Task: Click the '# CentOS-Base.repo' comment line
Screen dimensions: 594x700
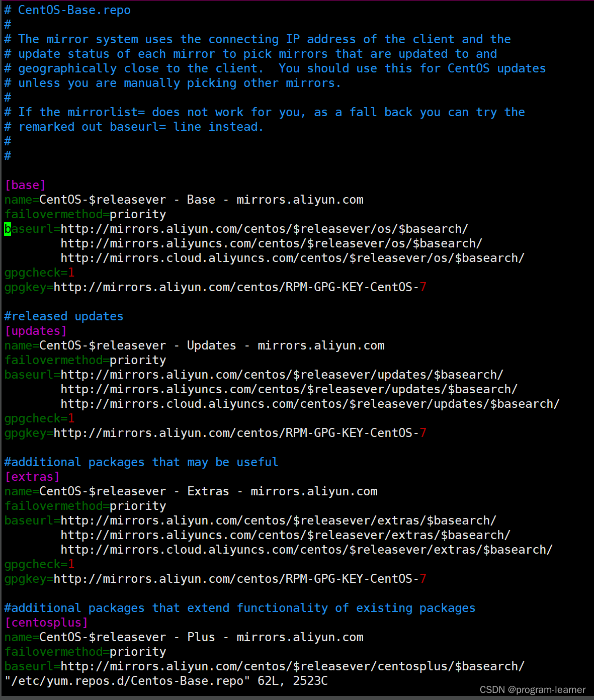Action: pyautogui.click(x=67, y=10)
